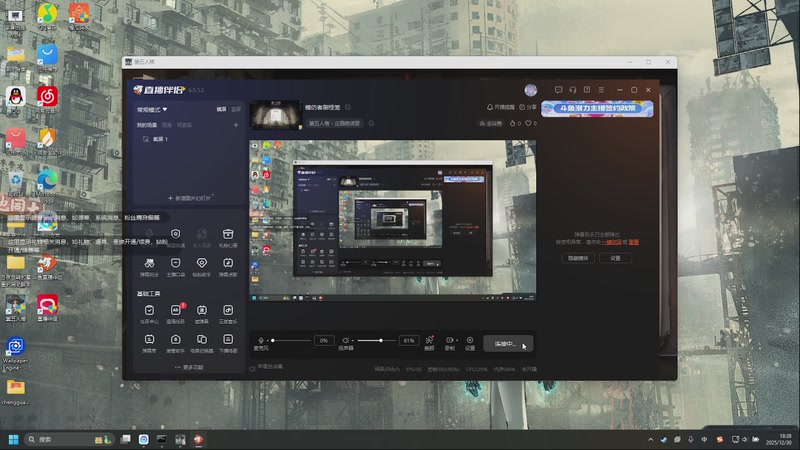Click the 全站榜 ranking label
800x450 pixels.
tap(491, 123)
